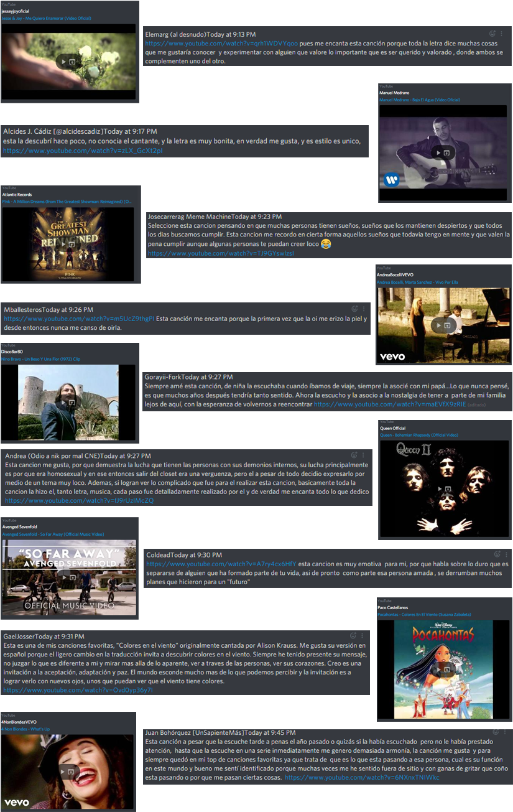Follow YouTube URL in Andrea's message

pyautogui.click(x=78, y=500)
